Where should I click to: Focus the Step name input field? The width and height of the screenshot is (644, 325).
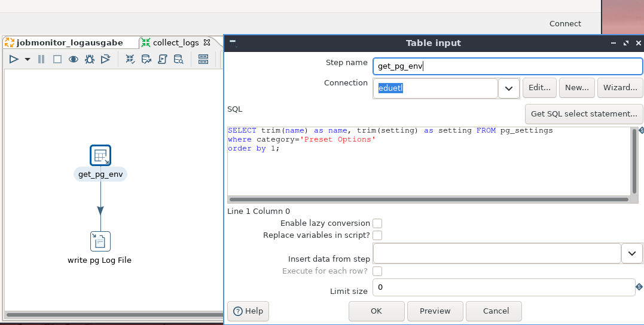508,66
